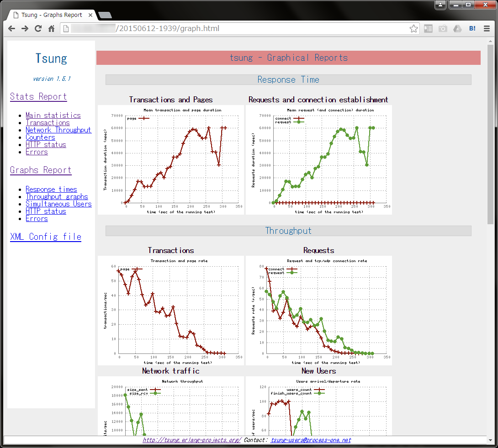Click the Hatena B! bookmark extension
The width and height of the screenshot is (498, 448).
pyautogui.click(x=472, y=29)
